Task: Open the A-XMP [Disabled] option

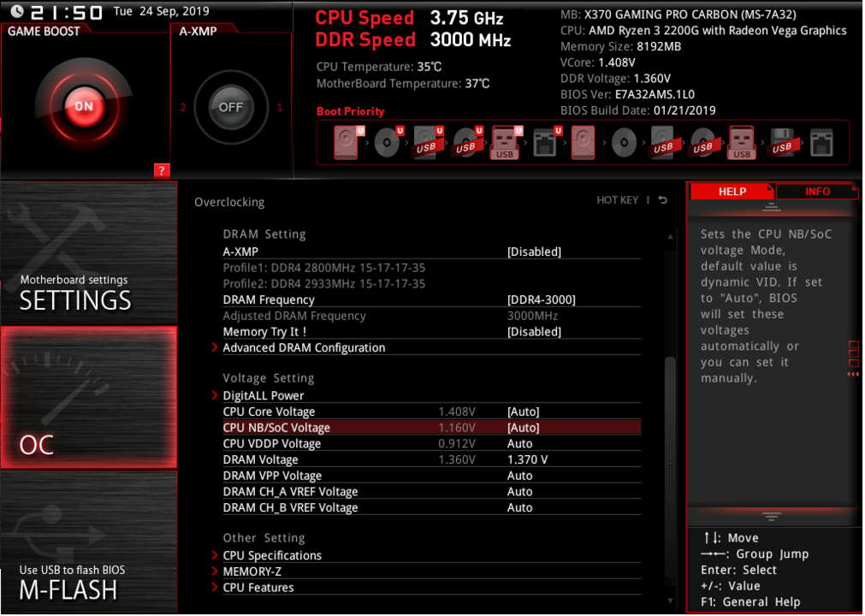Action: [533, 252]
